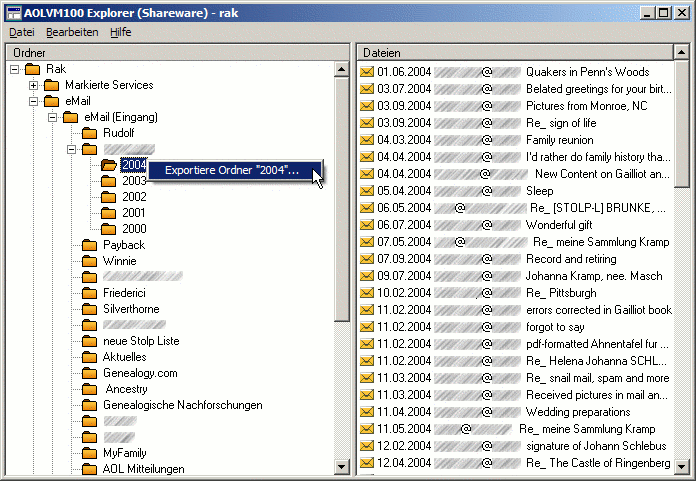This screenshot has height=481, width=696.
Task: Click the Dateien column header
Action: coord(515,53)
